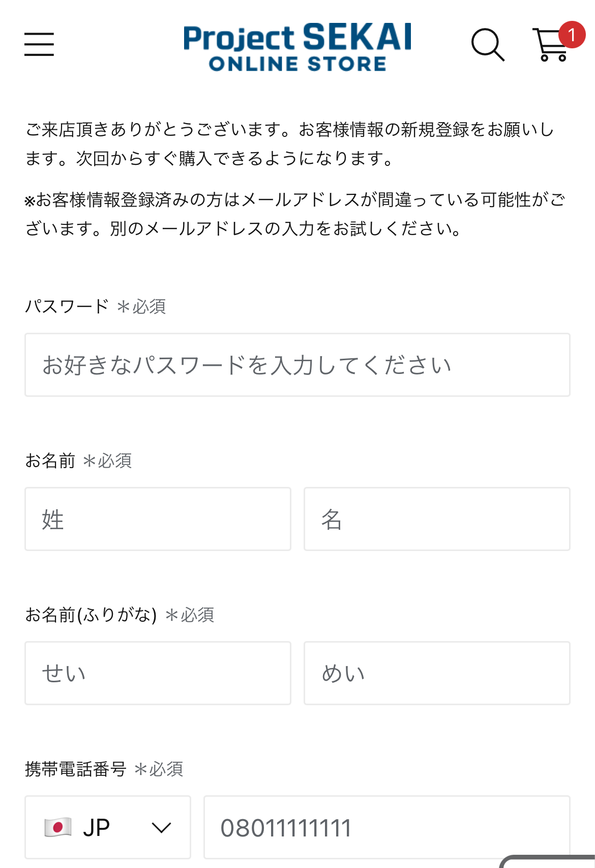Click the 名 first name field
595x868 pixels.
click(x=437, y=519)
